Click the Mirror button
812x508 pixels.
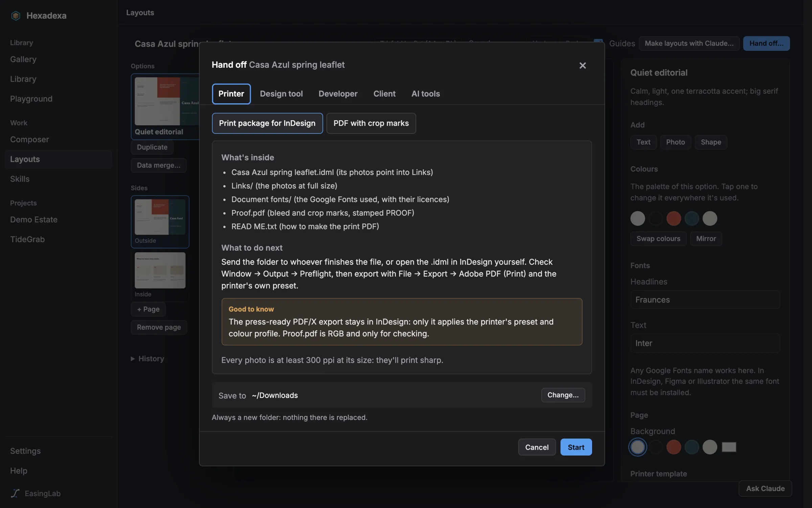[x=706, y=239]
